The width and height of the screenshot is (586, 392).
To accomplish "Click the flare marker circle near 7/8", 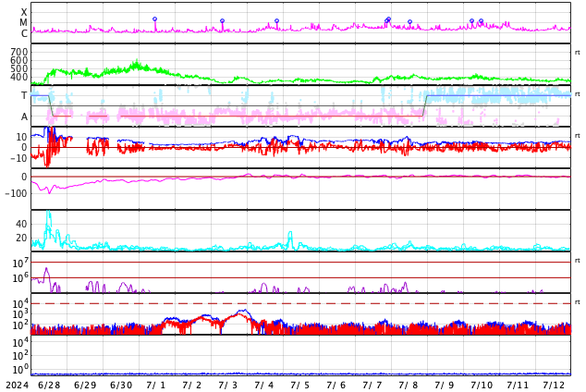I will point(410,22).
